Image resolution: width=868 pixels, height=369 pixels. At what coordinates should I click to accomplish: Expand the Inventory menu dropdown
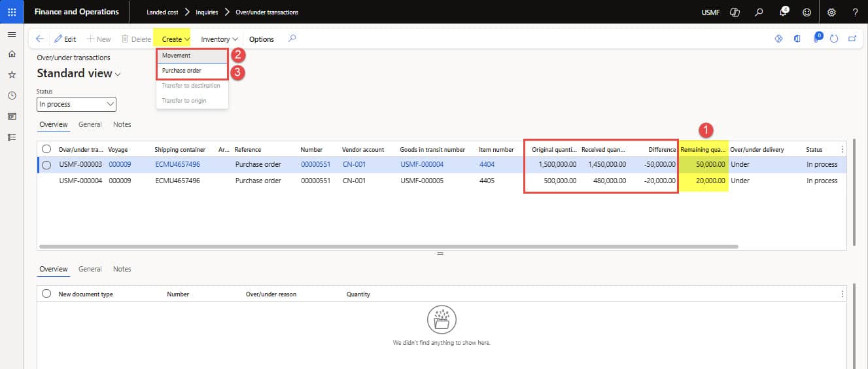click(x=219, y=39)
